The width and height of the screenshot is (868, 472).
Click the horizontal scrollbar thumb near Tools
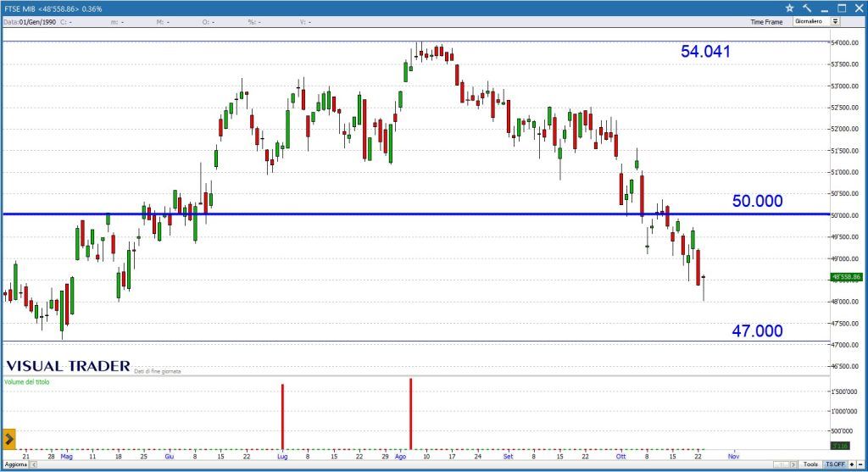click(x=781, y=464)
